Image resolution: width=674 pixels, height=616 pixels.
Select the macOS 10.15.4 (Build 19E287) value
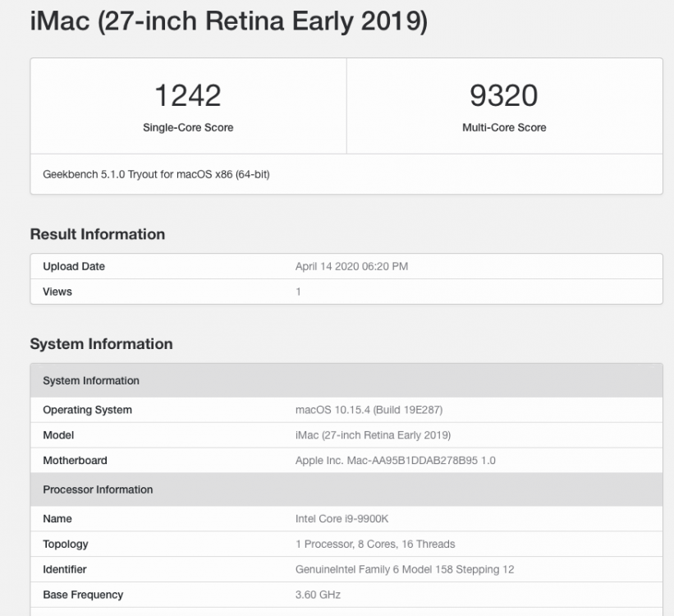tap(369, 410)
